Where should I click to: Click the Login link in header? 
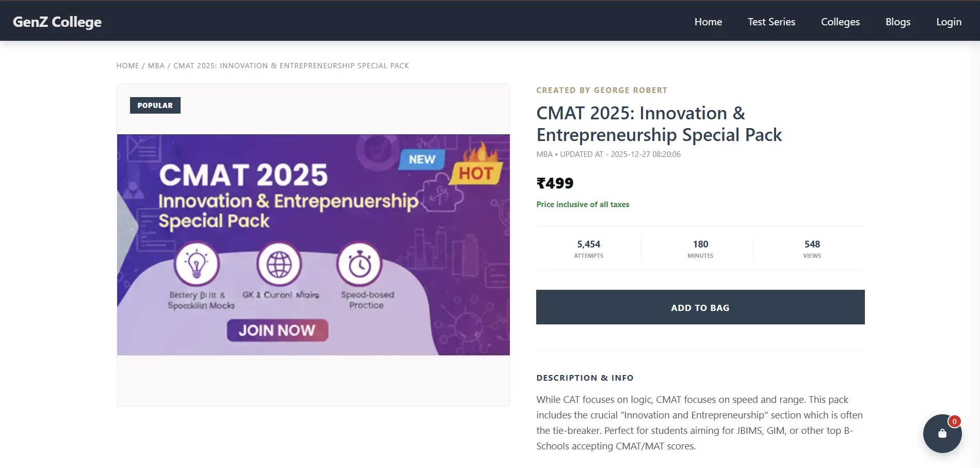click(x=949, y=22)
